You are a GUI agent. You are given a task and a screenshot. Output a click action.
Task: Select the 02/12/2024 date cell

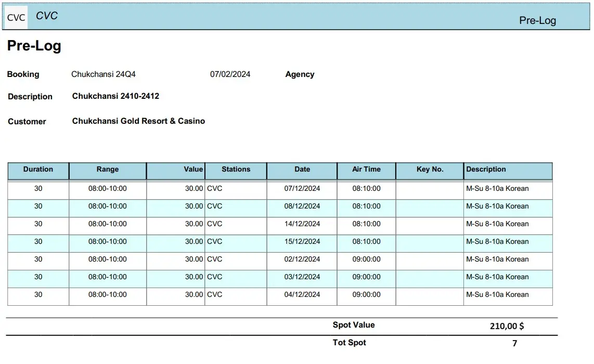pyautogui.click(x=302, y=259)
